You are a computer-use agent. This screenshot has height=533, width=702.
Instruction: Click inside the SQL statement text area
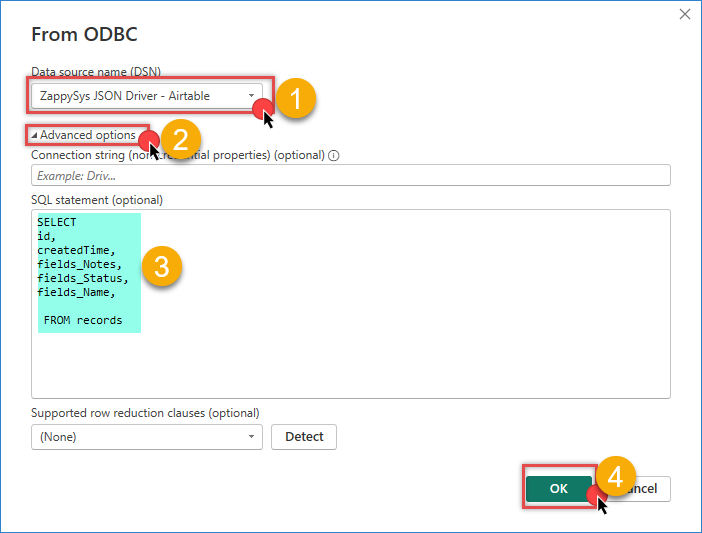(351, 304)
